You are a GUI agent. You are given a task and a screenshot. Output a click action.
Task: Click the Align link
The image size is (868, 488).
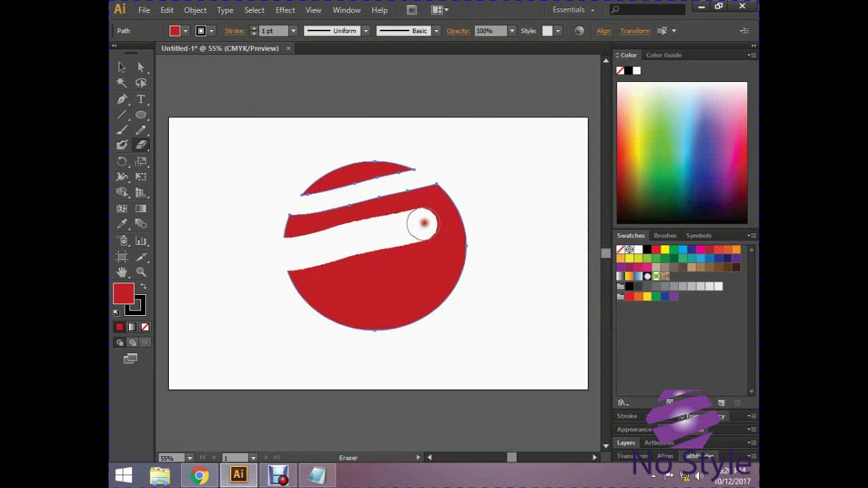coord(604,31)
